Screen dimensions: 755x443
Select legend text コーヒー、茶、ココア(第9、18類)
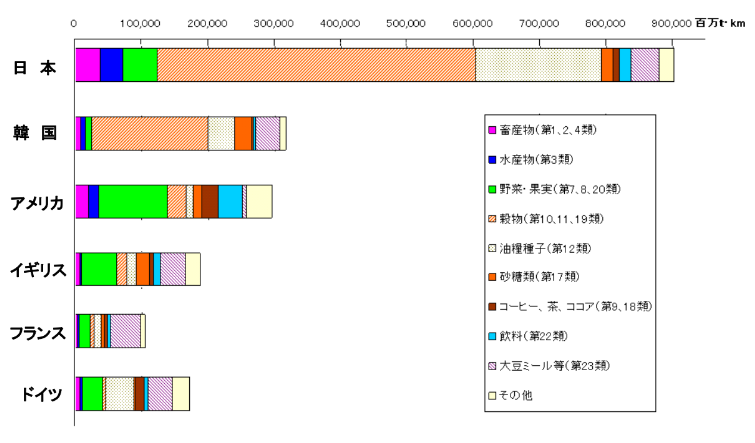[x=575, y=306]
